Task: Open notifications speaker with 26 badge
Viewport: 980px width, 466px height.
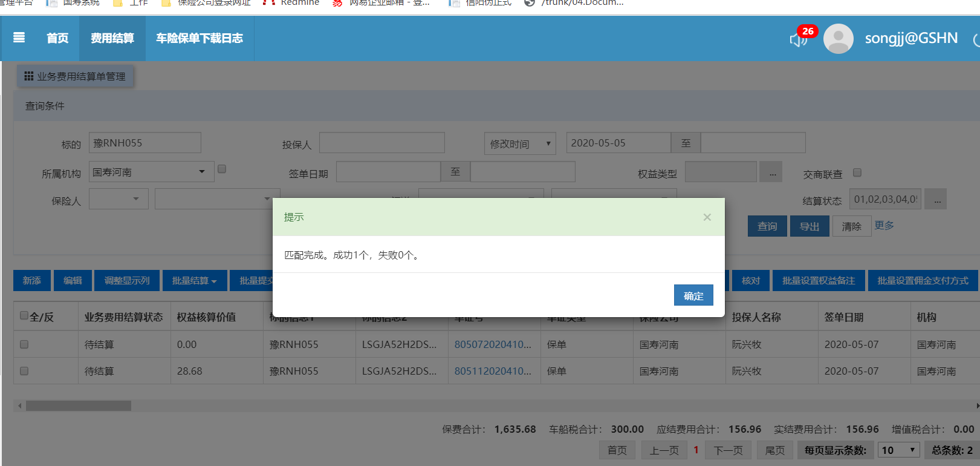Action: point(799,39)
